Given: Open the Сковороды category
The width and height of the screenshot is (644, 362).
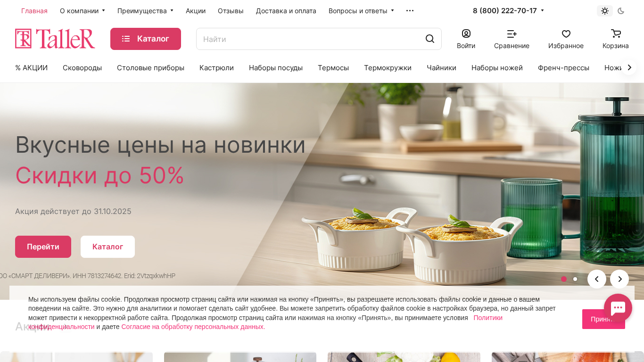Looking at the screenshot, I should [x=82, y=68].
